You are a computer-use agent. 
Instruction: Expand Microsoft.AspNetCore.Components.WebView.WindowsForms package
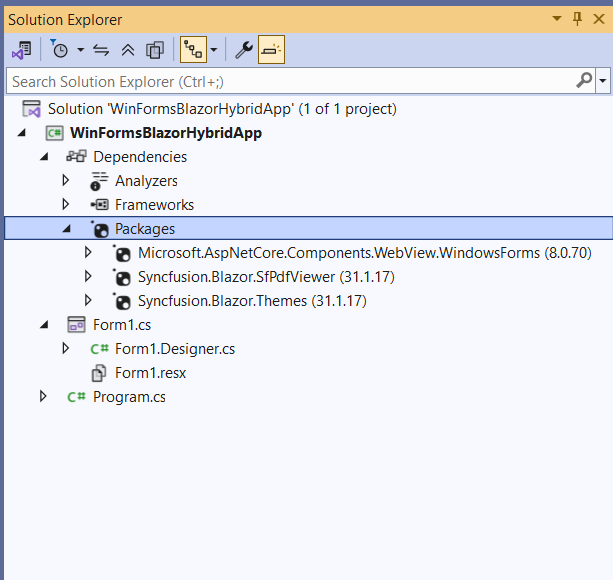click(88, 252)
